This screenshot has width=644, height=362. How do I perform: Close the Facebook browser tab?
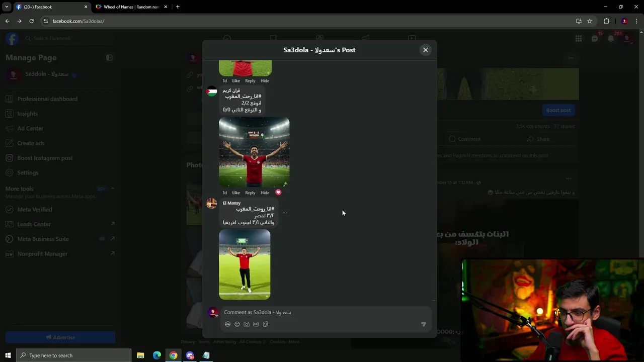86,7
